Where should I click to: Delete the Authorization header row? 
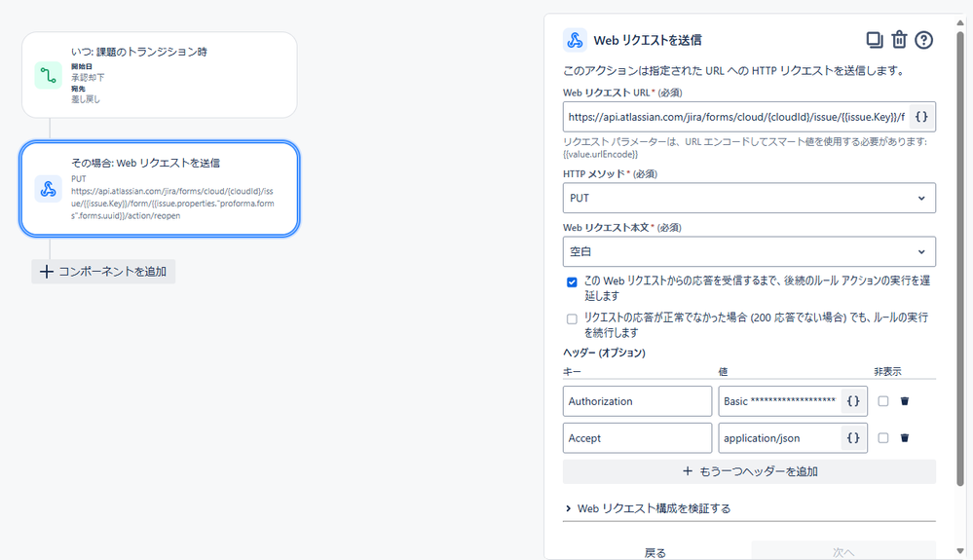coord(905,401)
